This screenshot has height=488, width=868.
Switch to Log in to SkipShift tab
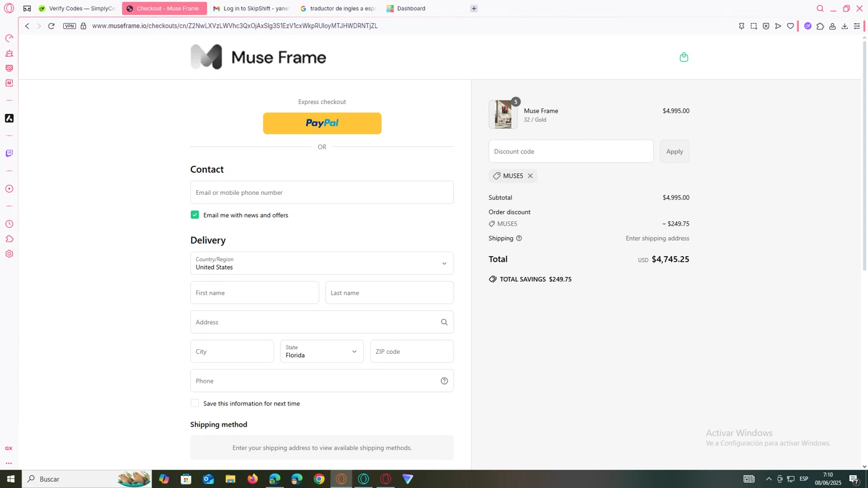pyautogui.click(x=252, y=9)
